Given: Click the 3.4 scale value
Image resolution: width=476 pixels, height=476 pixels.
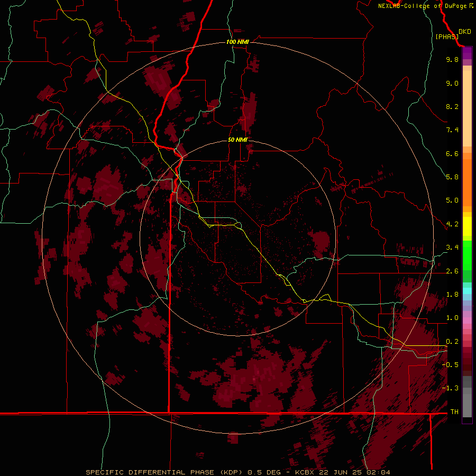Looking at the screenshot, I should [x=452, y=248].
